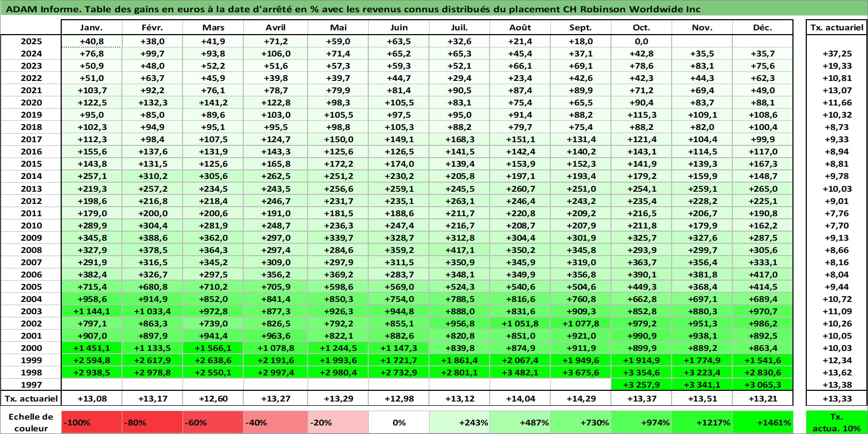Viewport: 868px width, 434px height.
Task: Select the 'Nov.' column header
Action: point(702,28)
